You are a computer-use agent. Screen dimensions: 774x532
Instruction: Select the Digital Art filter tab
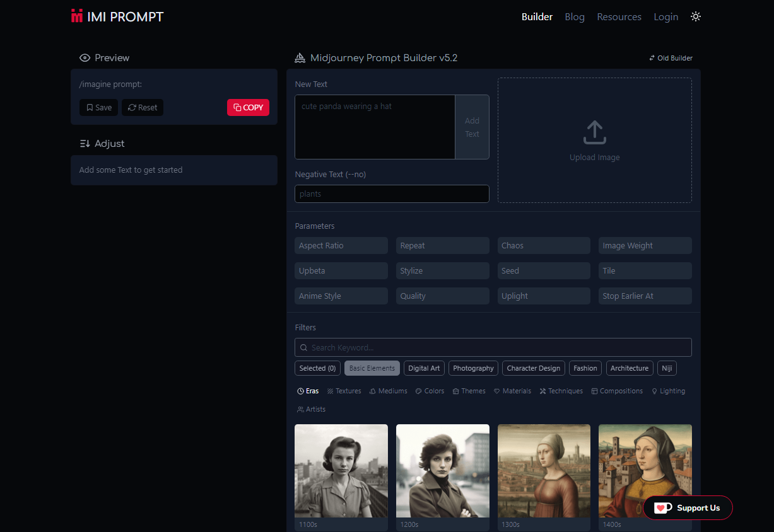[424, 368]
